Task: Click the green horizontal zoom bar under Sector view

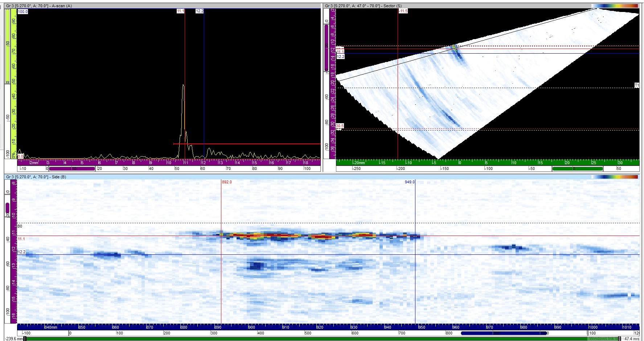Action: pyautogui.click(x=577, y=169)
